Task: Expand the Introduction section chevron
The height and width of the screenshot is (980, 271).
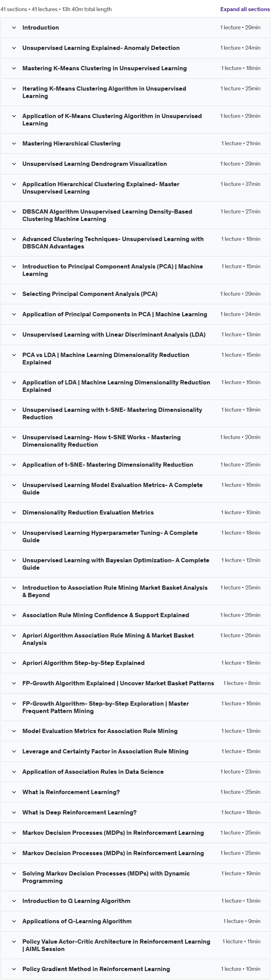Action: tap(14, 28)
